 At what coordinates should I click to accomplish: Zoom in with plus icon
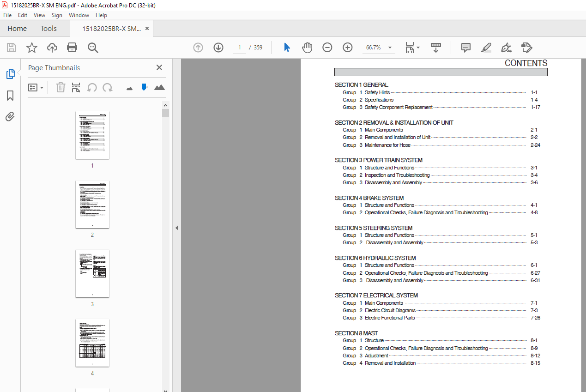click(x=348, y=48)
